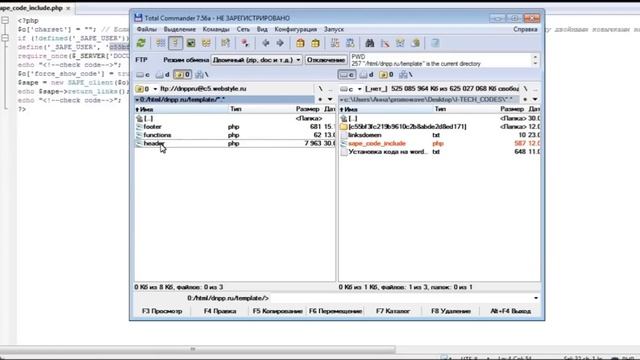Open network neighborhood in right drive bar

pyautogui.click(x=405, y=75)
